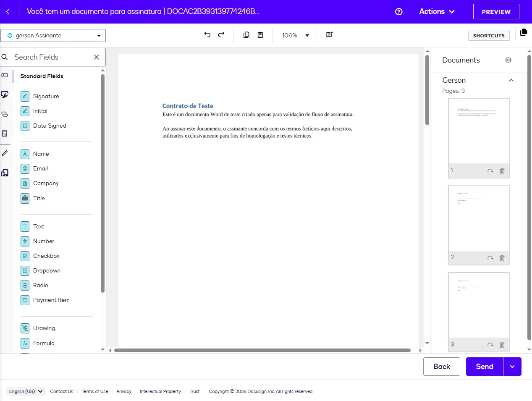Select the page 2 thumbnail

click(478, 218)
